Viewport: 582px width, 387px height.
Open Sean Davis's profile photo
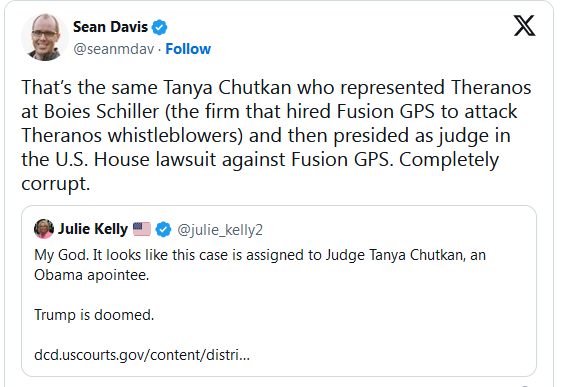tap(45, 37)
